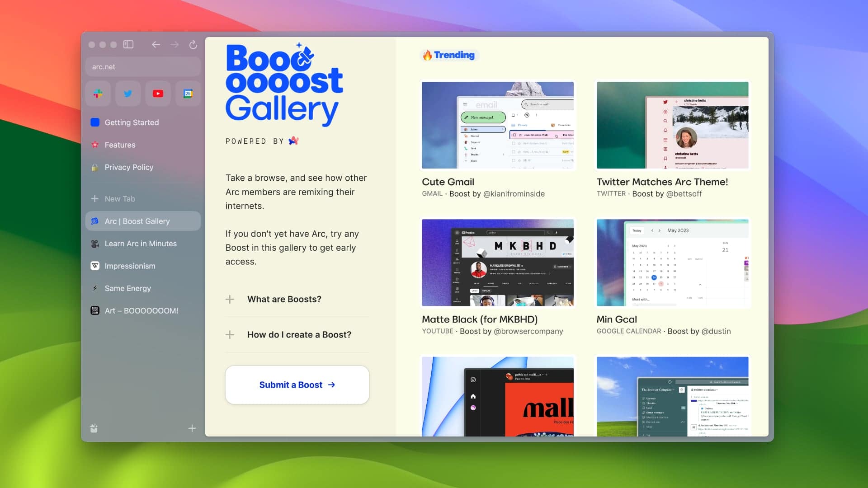868x488 pixels.
Task: Click the Submit a Boost button
Action: tap(297, 385)
